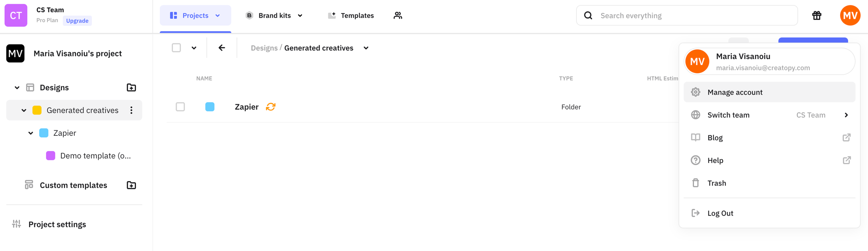Collapse the Designs tree section
Viewport: 868px width, 251px height.
click(17, 88)
